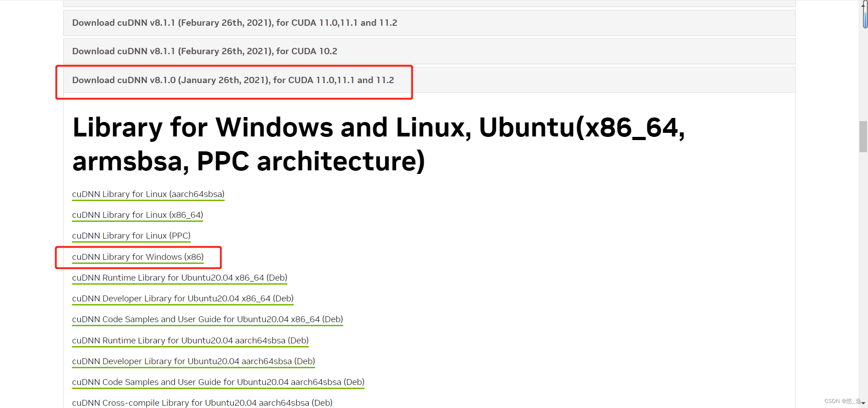Open Code Samples and User Guide for x86_64
Viewport: 868px width, 408px height.
(207, 319)
